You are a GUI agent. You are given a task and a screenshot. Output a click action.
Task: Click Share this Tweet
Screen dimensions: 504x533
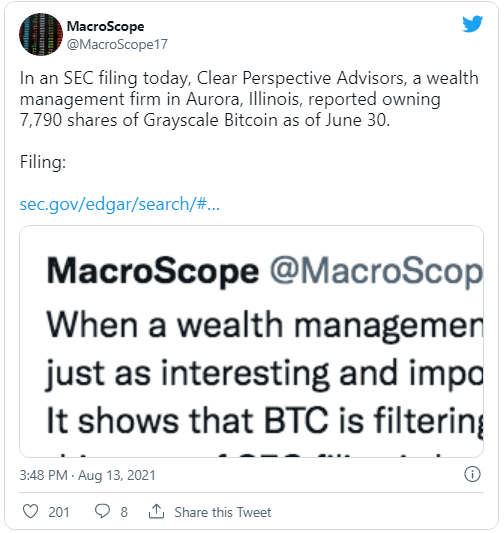point(223,512)
